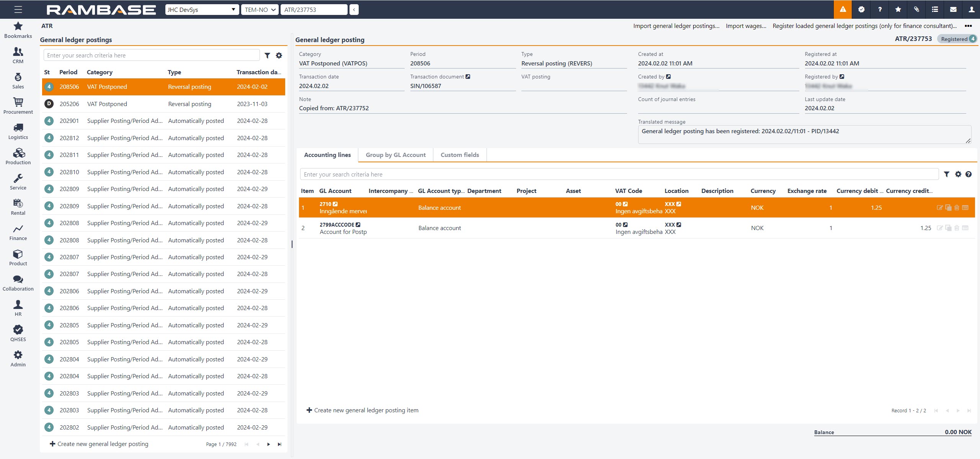Click Create new general ledger posting
The height and width of the screenshot is (459, 980).
(99, 444)
